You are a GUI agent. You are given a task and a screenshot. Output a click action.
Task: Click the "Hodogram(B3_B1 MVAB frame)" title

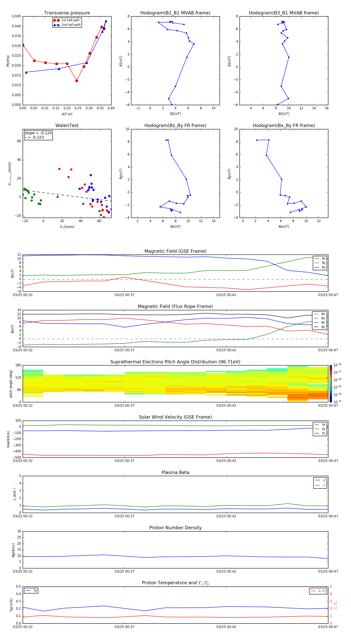point(284,13)
